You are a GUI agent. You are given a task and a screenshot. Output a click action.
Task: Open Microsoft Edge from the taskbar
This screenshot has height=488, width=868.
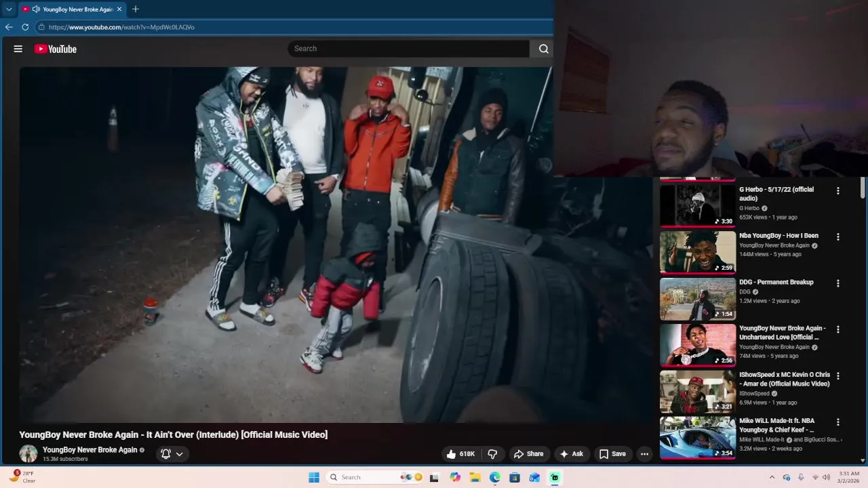click(x=495, y=477)
